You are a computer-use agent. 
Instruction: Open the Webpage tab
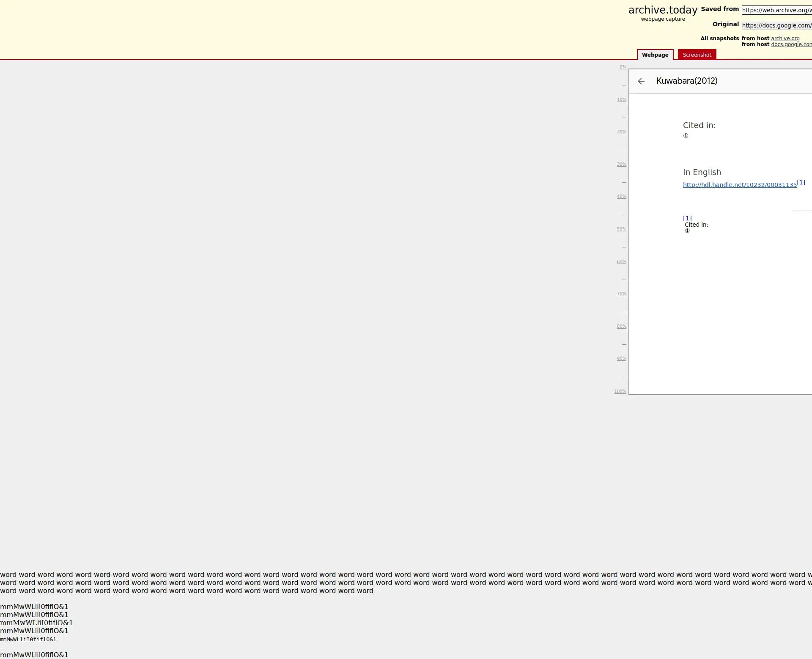point(655,55)
